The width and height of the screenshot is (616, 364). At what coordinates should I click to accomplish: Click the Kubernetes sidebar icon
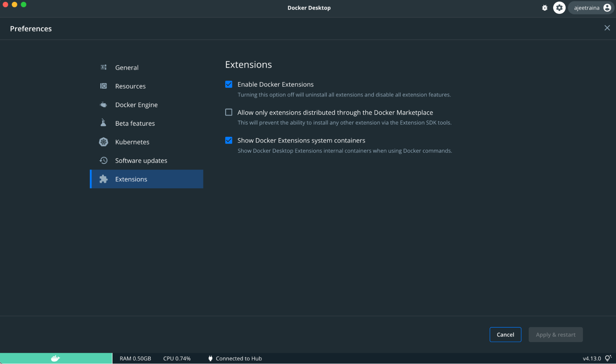point(103,142)
